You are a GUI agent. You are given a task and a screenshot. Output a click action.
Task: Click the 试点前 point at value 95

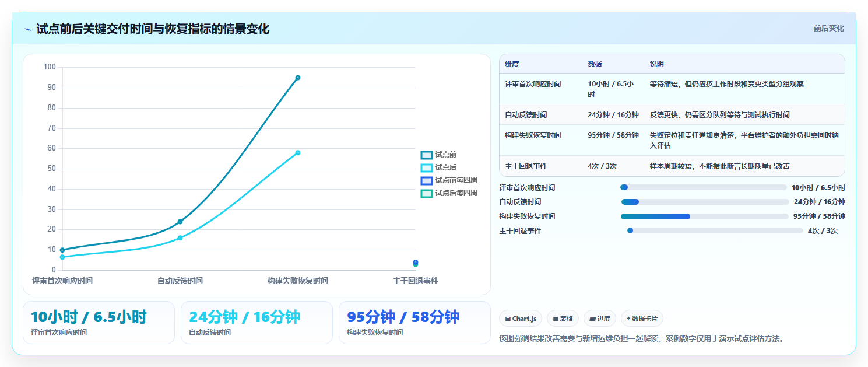tap(298, 78)
